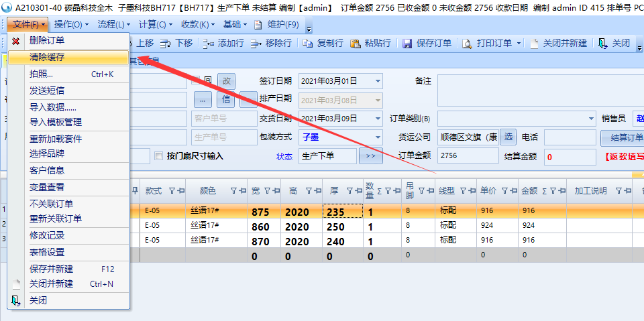Click the 关闭并新建 toolbar page icon
Screen dimensions: 644x321
pos(534,44)
